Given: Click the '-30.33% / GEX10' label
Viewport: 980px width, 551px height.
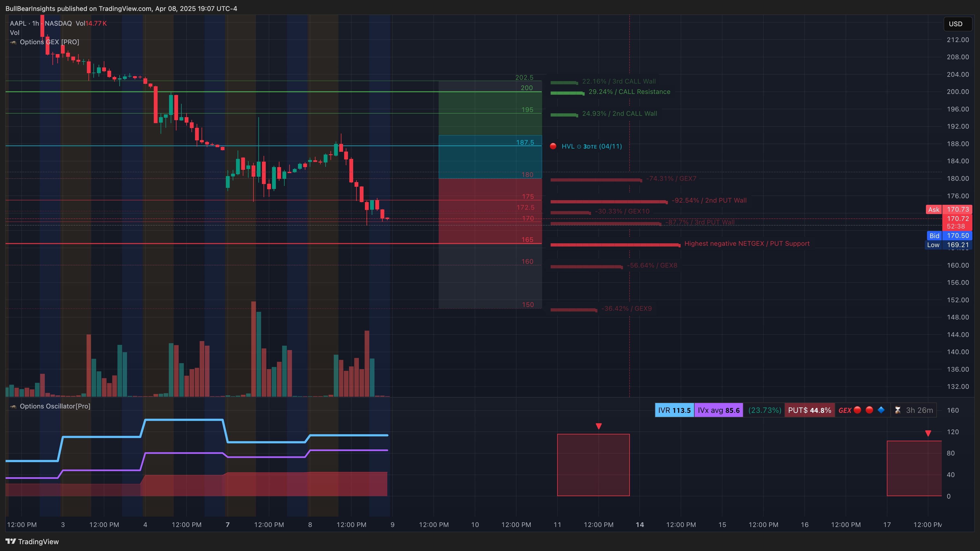Looking at the screenshot, I should [622, 211].
